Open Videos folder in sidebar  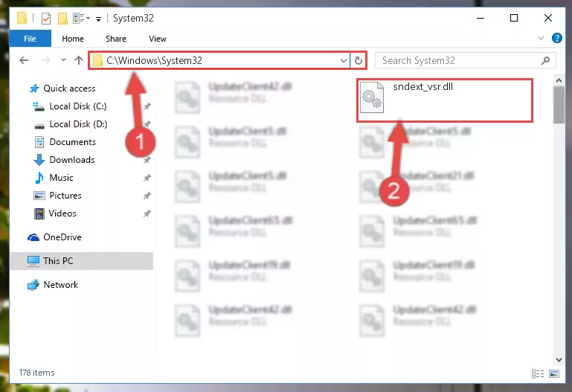[x=62, y=213]
